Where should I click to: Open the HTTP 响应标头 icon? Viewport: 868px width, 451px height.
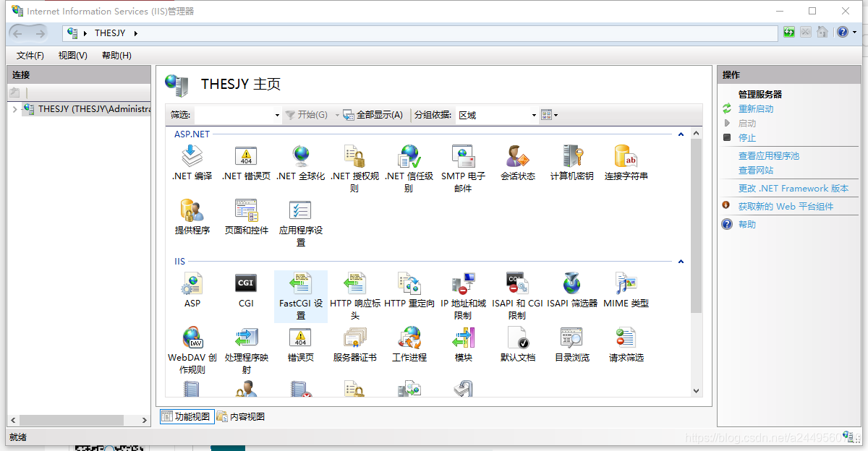[x=354, y=296]
